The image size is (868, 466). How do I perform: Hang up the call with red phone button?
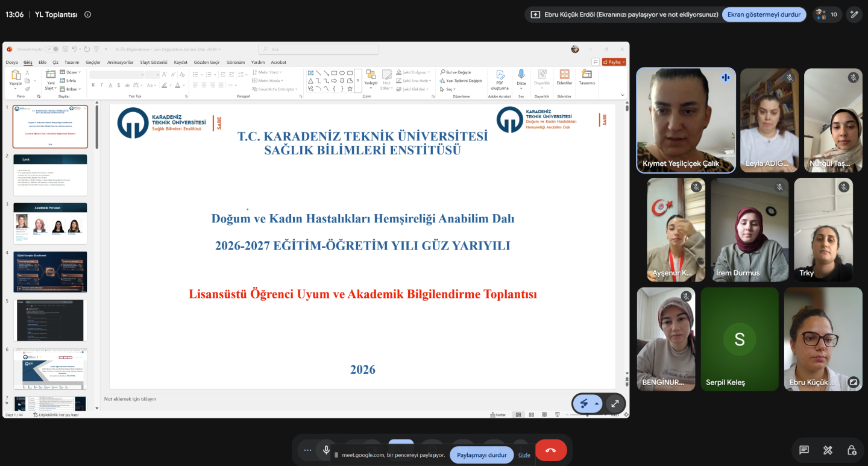click(551, 450)
